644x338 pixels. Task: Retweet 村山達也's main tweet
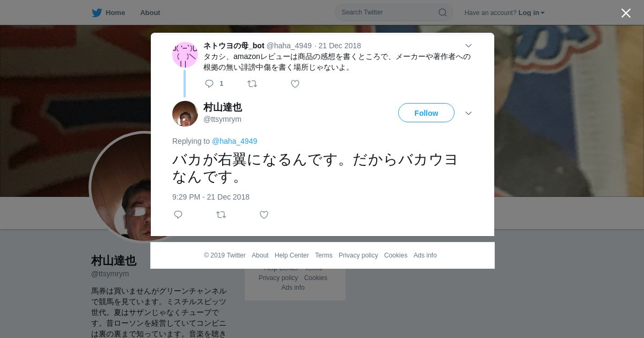click(221, 215)
